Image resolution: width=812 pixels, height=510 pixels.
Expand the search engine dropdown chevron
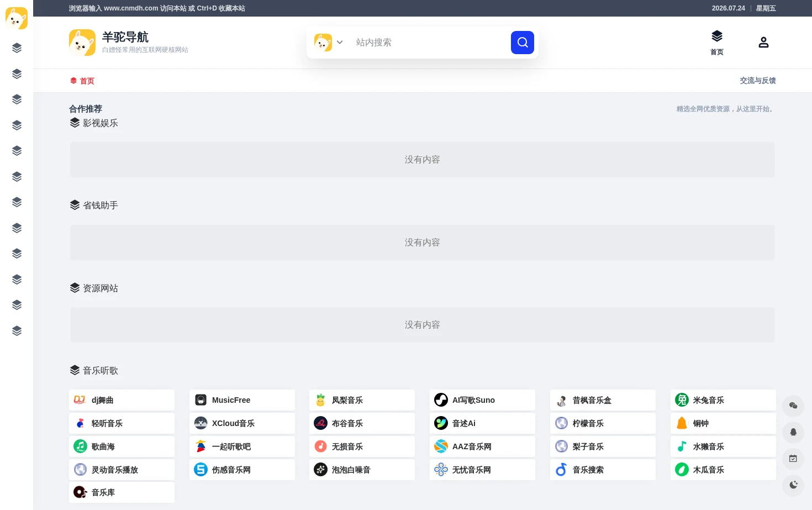click(340, 43)
